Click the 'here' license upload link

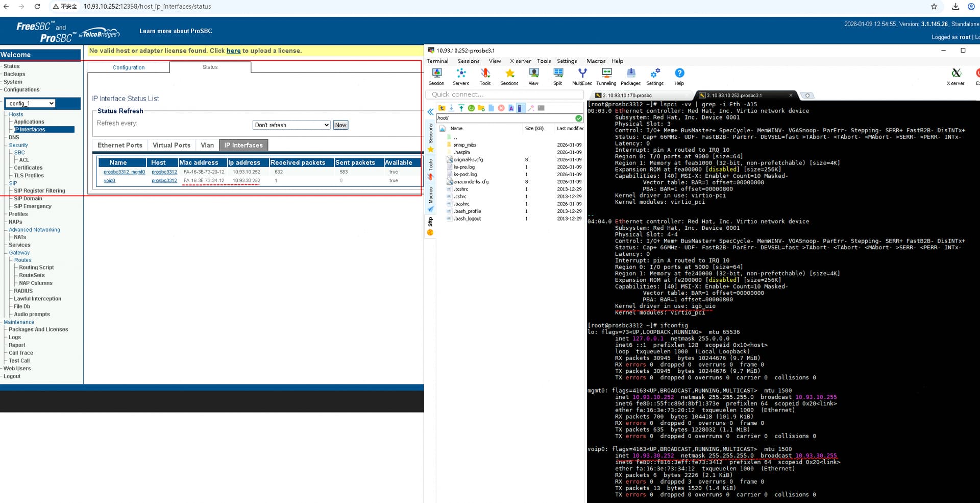point(233,51)
